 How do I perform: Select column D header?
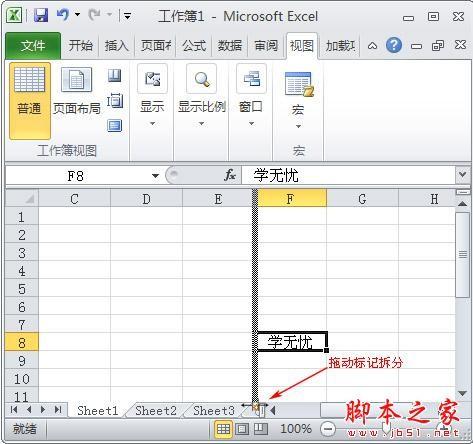click(x=146, y=199)
